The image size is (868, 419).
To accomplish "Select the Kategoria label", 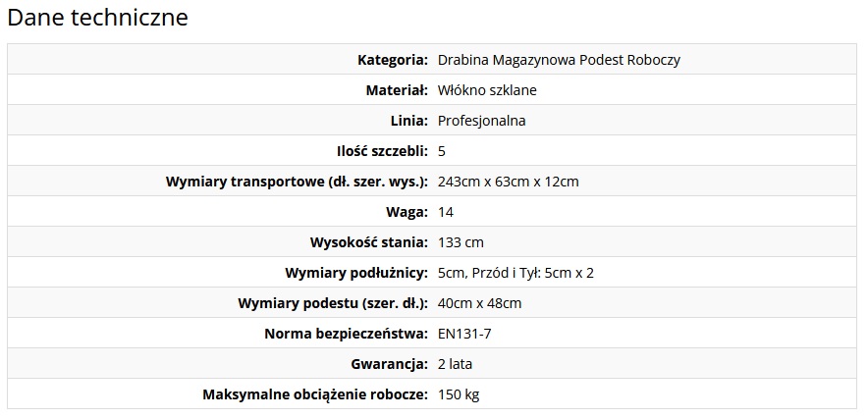I will (393, 60).
